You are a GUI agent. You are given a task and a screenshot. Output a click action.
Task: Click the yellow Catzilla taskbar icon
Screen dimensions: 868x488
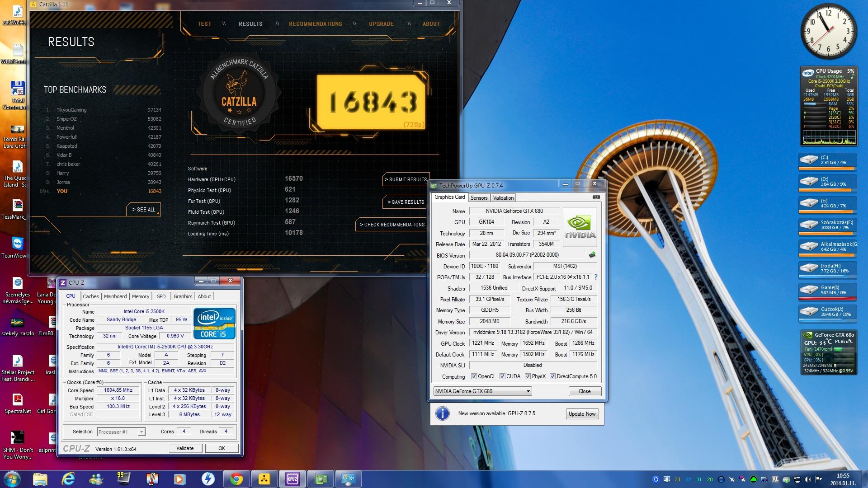[x=264, y=479]
